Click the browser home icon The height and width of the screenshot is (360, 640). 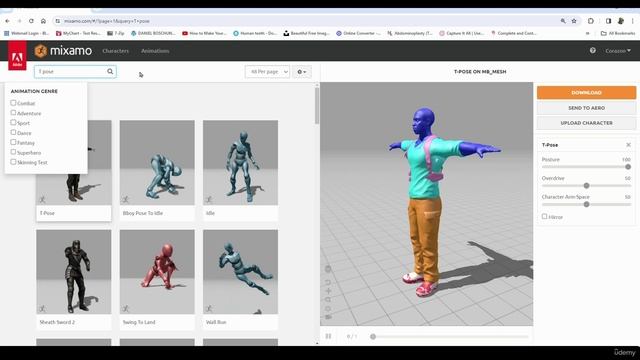(43, 21)
